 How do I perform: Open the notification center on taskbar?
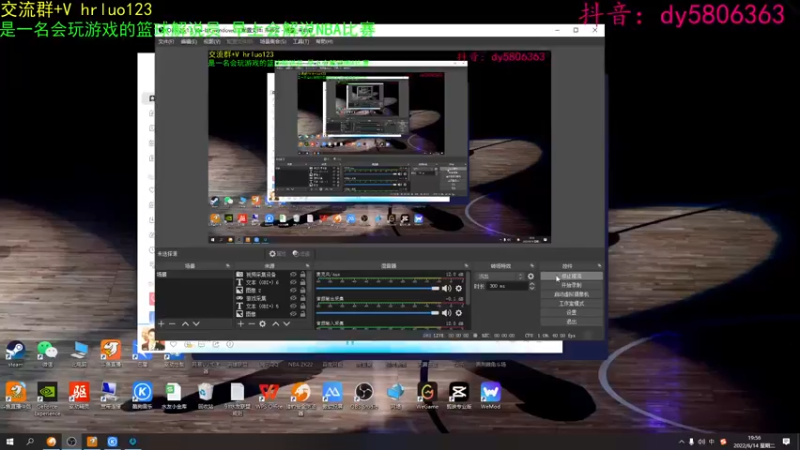tap(786, 442)
